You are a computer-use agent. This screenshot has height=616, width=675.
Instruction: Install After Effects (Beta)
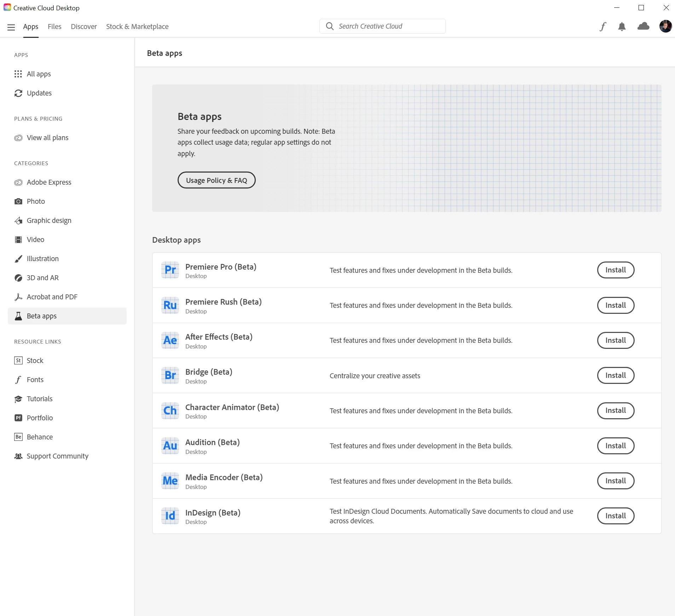point(616,340)
